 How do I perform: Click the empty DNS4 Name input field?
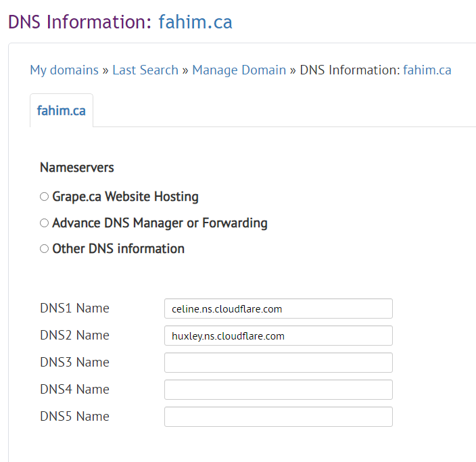pos(279,390)
